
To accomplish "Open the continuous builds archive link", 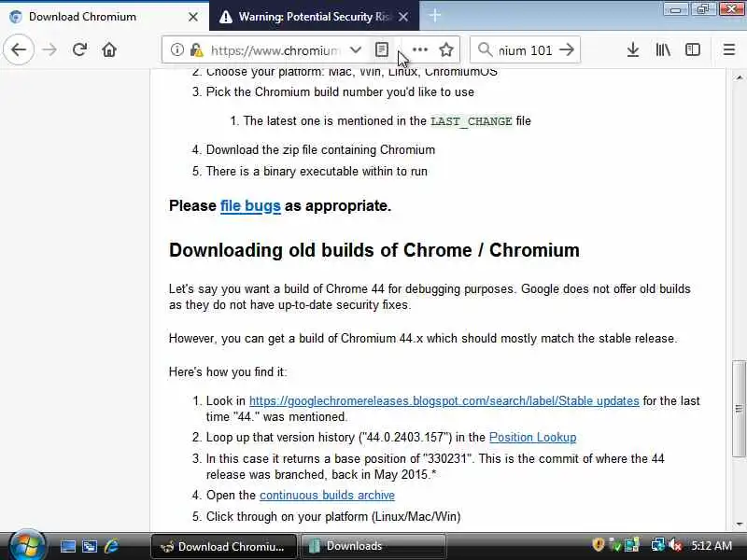I will (327, 496).
